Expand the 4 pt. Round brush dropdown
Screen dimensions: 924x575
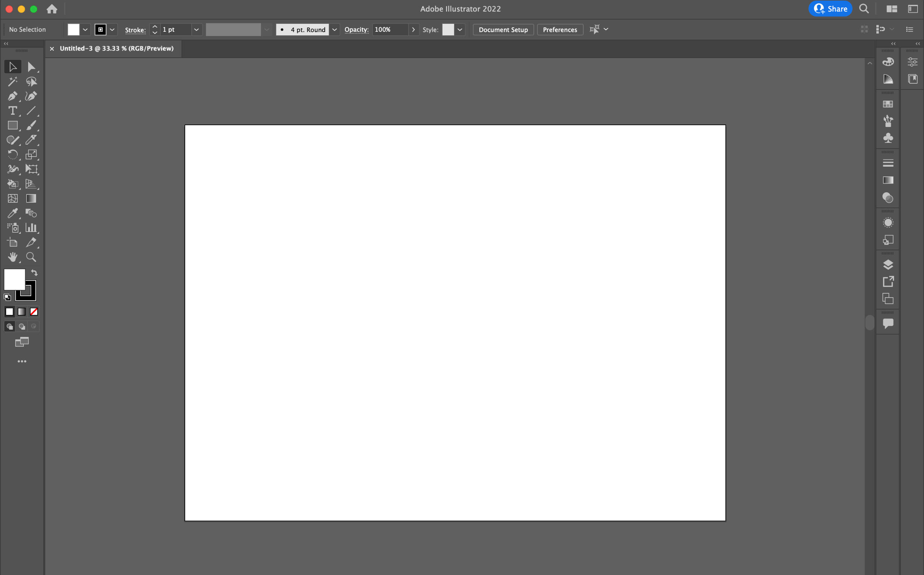coord(334,30)
